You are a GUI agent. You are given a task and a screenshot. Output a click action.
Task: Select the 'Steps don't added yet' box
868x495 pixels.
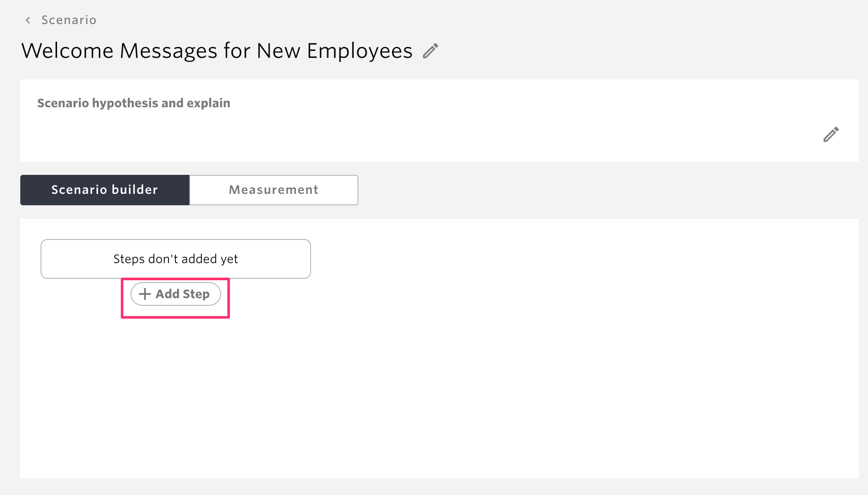click(x=176, y=259)
